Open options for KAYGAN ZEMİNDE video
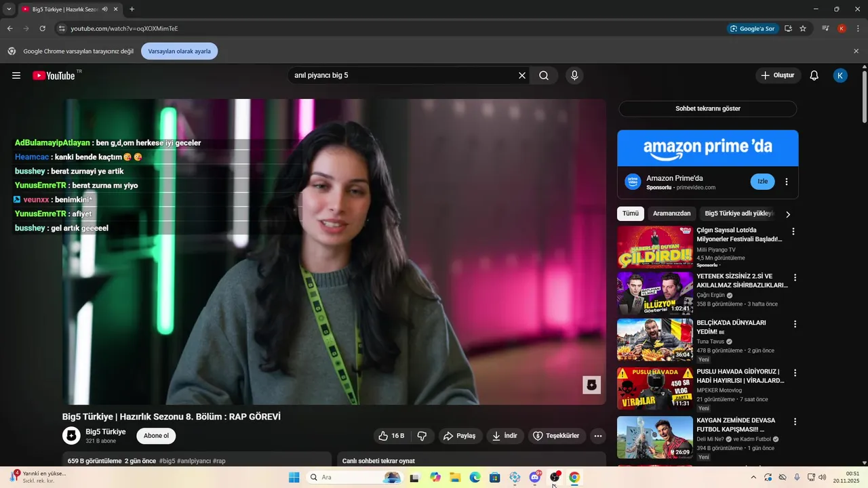This screenshot has height=488, width=868. pyautogui.click(x=795, y=422)
